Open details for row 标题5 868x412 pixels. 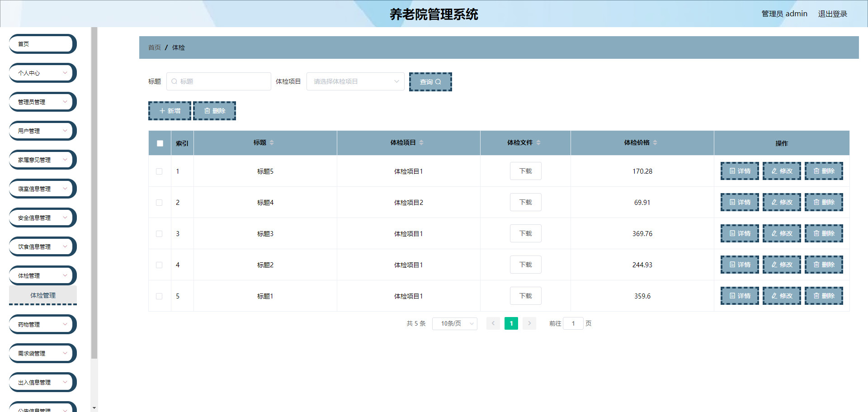tap(739, 171)
